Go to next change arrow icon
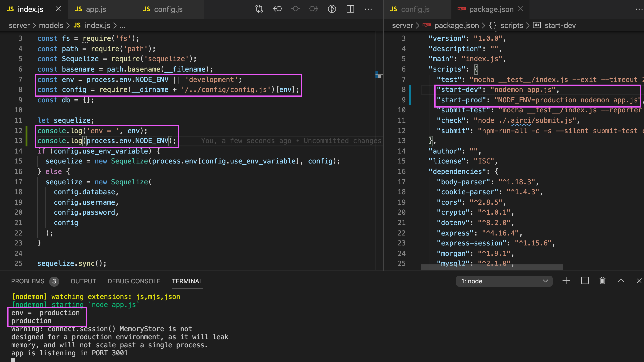The image size is (644, 362). click(313, 9)
